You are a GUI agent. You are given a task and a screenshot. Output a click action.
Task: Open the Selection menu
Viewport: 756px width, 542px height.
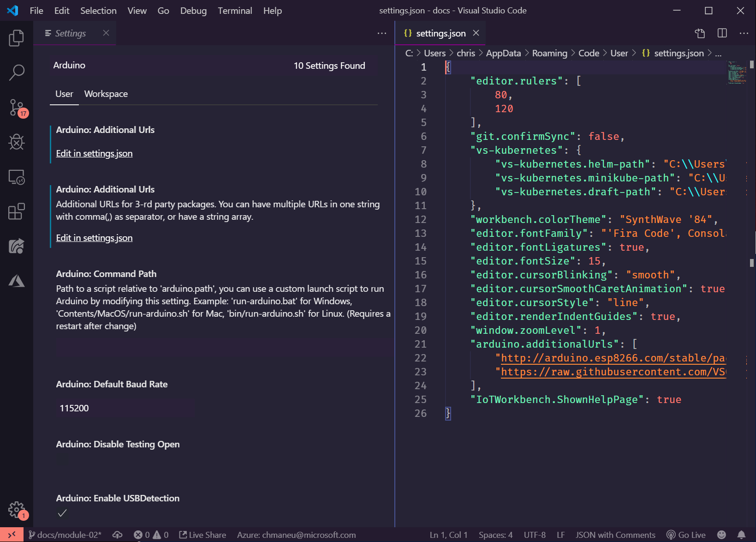click(x=98, y=11)
